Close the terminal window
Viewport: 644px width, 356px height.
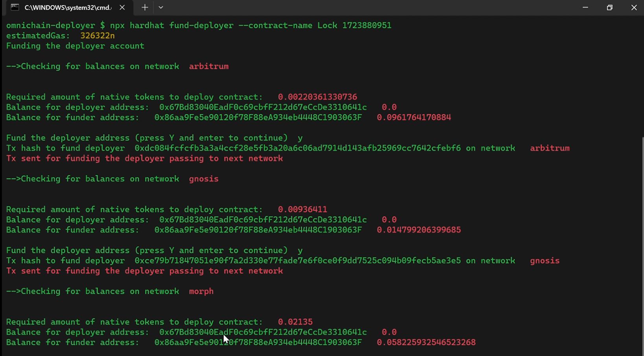pos(634,7)
